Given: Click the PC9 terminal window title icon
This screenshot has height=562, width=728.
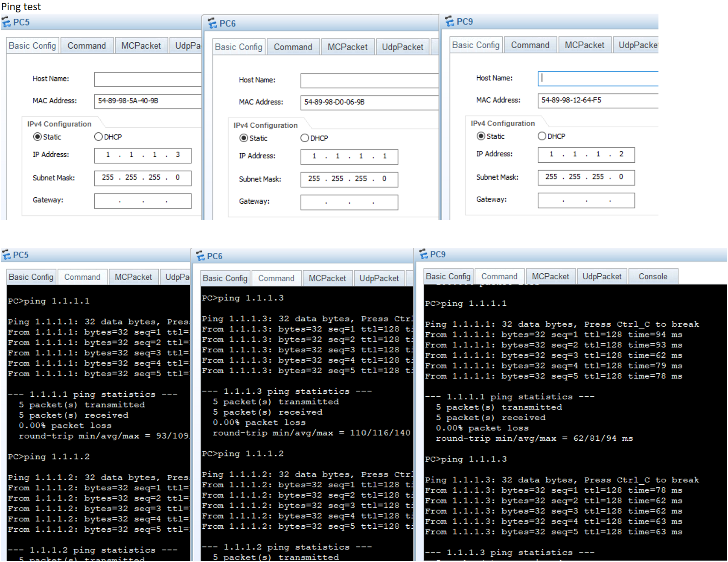Looking at the screenshot, I should point(423,254).
